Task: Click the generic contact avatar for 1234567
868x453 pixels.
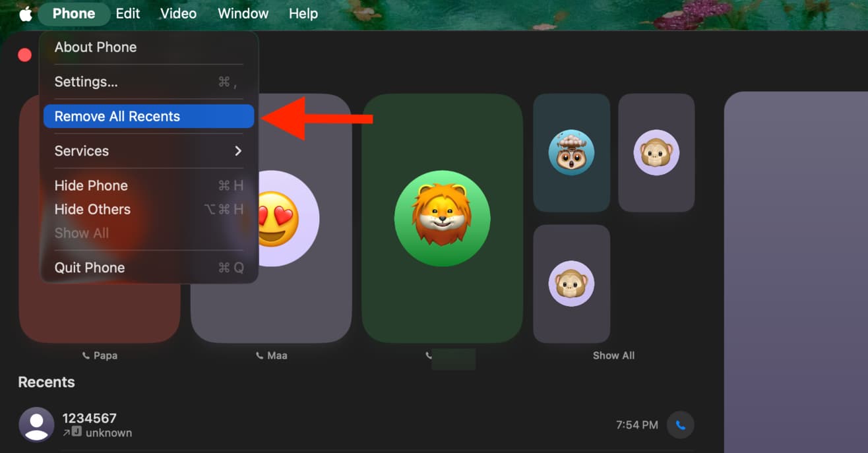Action: tap(36, 425)
